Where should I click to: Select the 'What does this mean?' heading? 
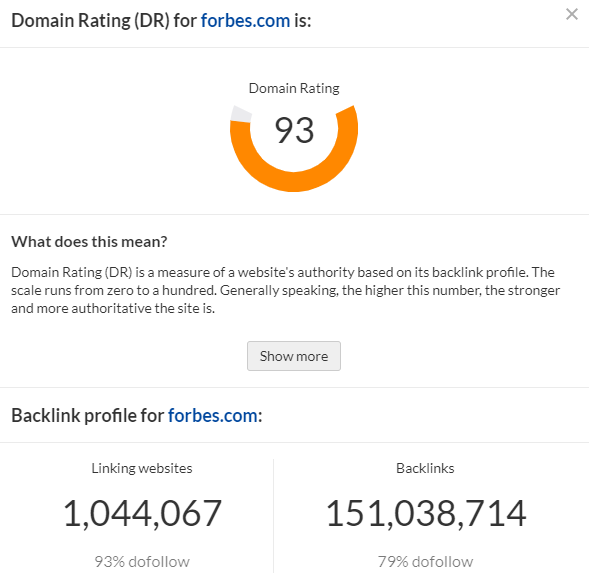pyautogui.click(x=89, y=241)
